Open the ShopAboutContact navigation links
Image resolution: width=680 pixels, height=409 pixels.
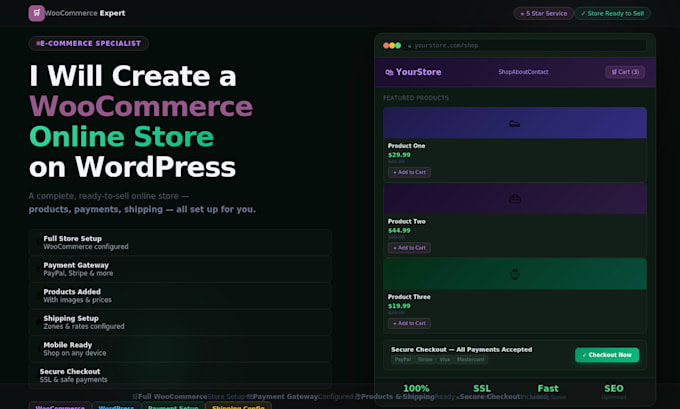523,72
